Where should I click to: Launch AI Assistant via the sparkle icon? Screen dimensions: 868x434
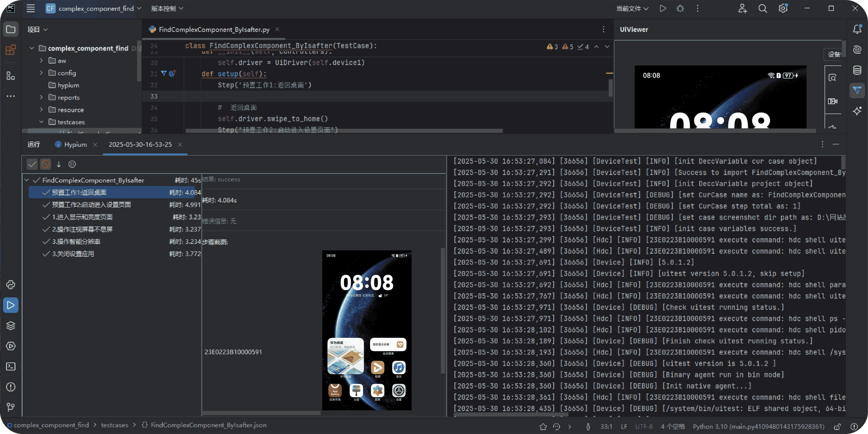(x=857, y=111)
